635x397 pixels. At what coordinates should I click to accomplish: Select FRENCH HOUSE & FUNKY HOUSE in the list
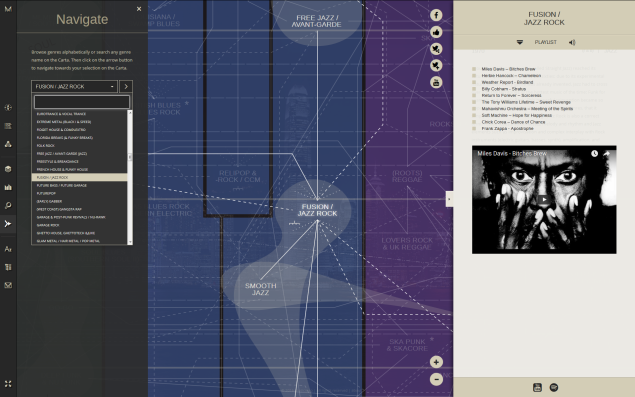click(79, 169)
